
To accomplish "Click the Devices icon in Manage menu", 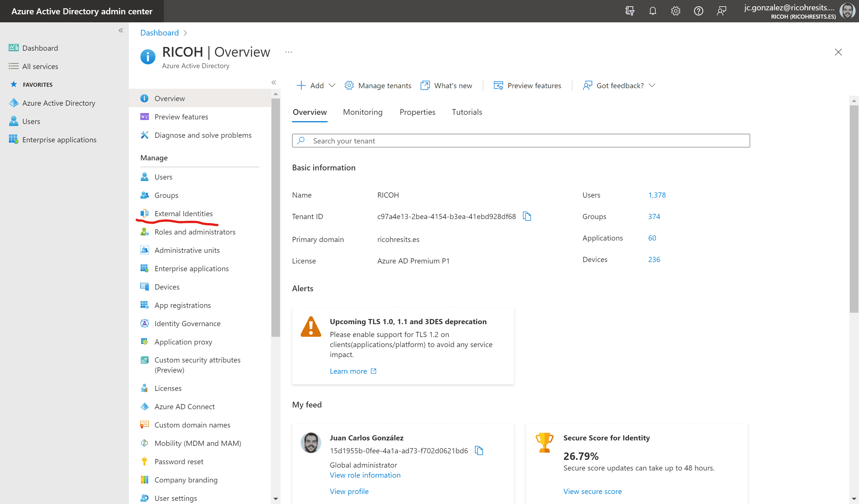I will click(x=145, y=286).
